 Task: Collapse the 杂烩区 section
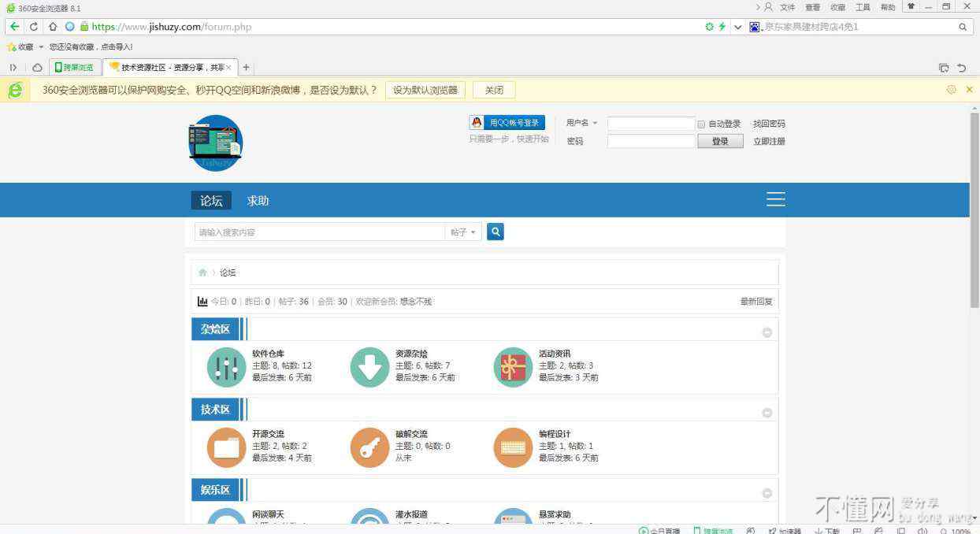point(767,332)
